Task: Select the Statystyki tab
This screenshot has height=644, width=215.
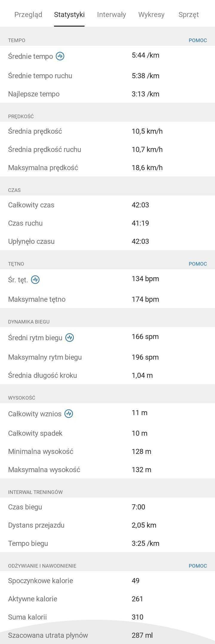Action: coord(69,14)
